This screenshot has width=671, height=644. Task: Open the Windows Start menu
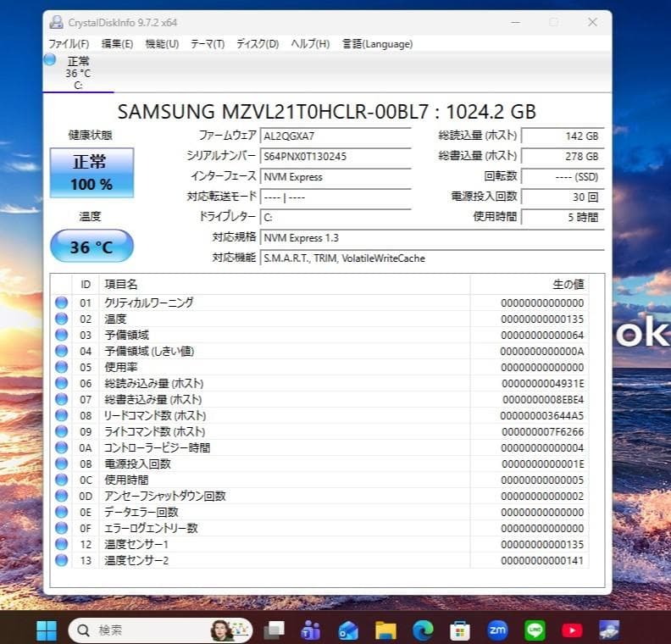[x=47, y=630]
